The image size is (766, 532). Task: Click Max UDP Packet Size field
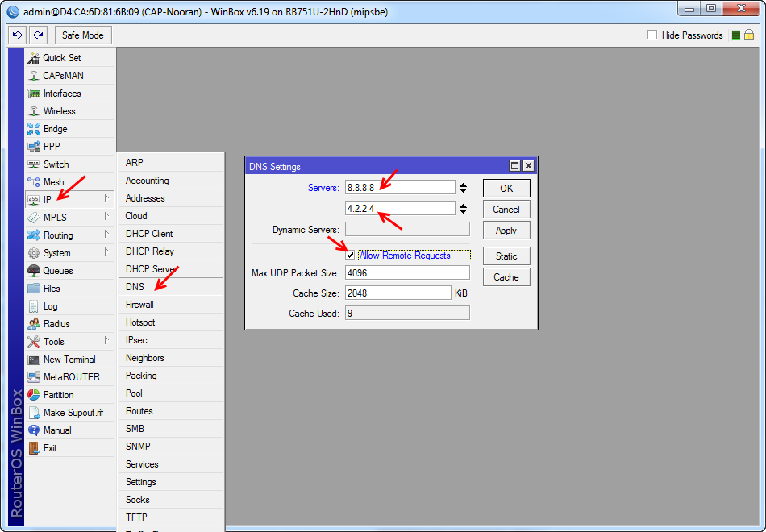click(407, 272)
